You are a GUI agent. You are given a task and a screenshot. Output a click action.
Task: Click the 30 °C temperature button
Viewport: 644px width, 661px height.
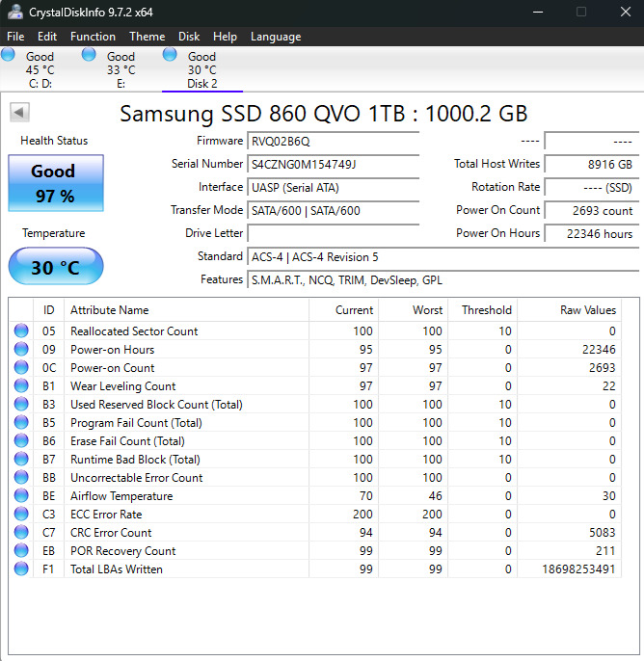pos(55,267)
